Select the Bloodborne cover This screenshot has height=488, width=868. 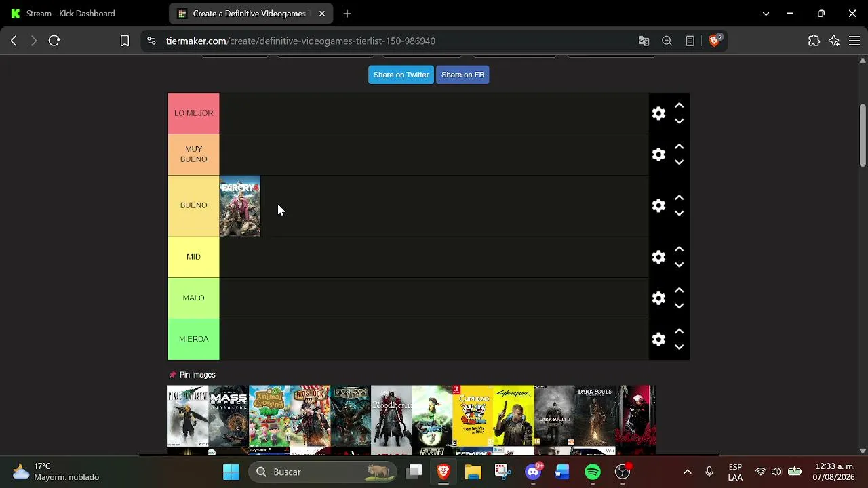pyautogui.click(x=391, y=416)
